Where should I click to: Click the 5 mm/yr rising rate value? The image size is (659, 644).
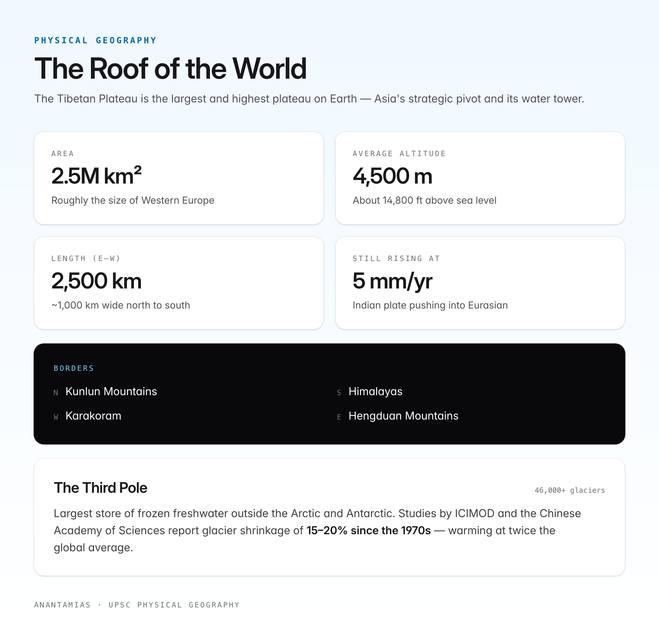(x=392, y=281)
